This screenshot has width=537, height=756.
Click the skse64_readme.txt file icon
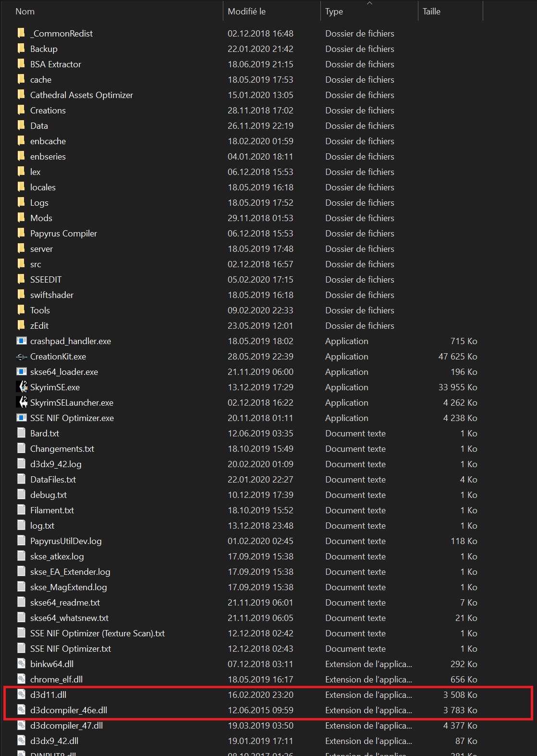click(21, 602)
